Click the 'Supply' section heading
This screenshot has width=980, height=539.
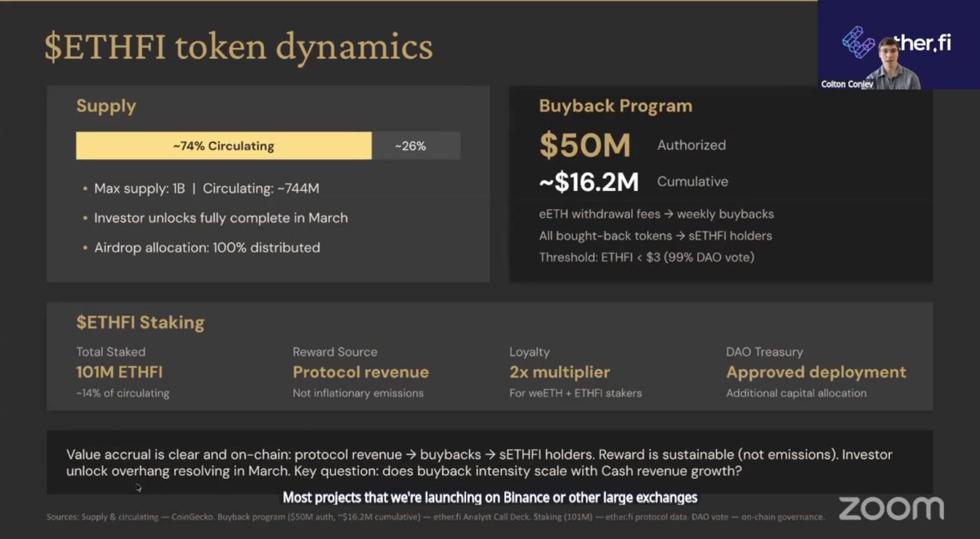[x=106, y=105]
